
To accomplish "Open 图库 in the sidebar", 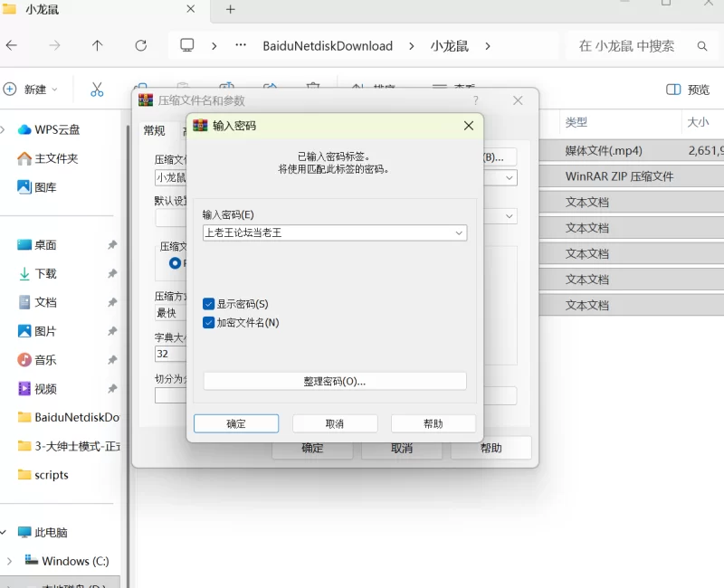I will (x=37, y=187).
